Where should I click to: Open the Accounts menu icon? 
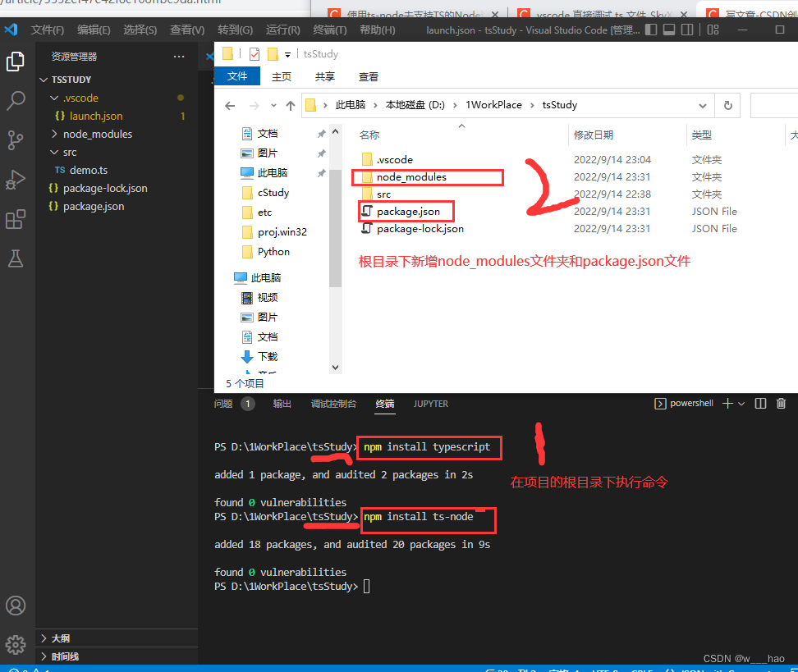16,606
